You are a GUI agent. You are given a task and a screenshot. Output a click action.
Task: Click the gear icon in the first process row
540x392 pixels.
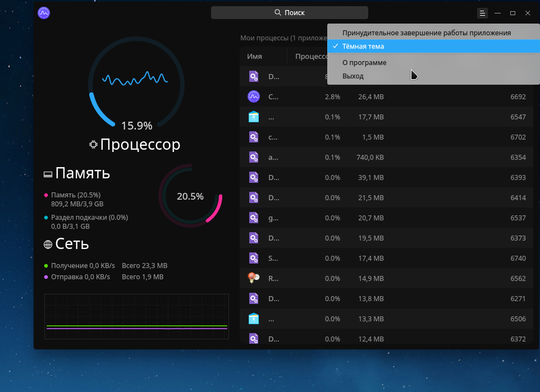(254, 76)
